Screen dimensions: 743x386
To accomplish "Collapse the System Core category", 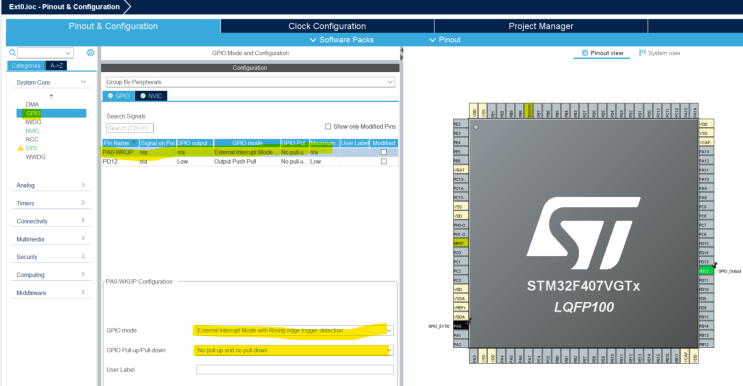I will [x=83, y=82].
